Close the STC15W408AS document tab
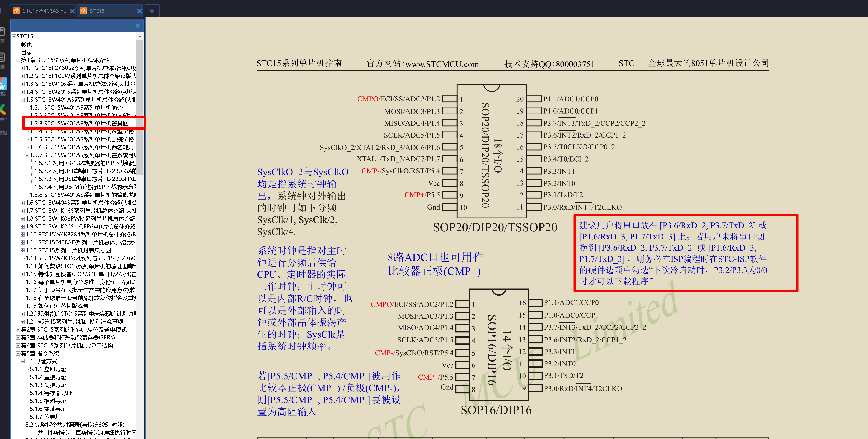Screen dimensions: 868x439 (x=72, y=11)
